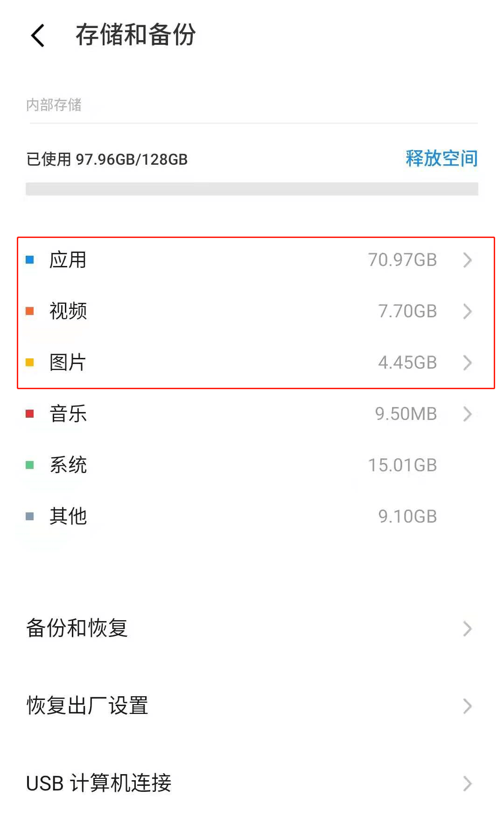This screenshot has width=504, height=832.
Task: Expand the 音乐 chevron arrow
Action: (468, 414)
